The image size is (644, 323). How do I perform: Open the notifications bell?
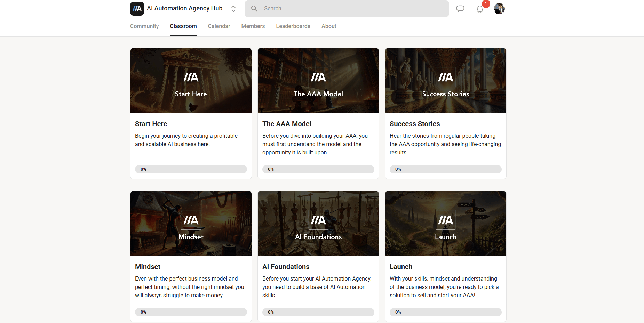pos(480,9)
